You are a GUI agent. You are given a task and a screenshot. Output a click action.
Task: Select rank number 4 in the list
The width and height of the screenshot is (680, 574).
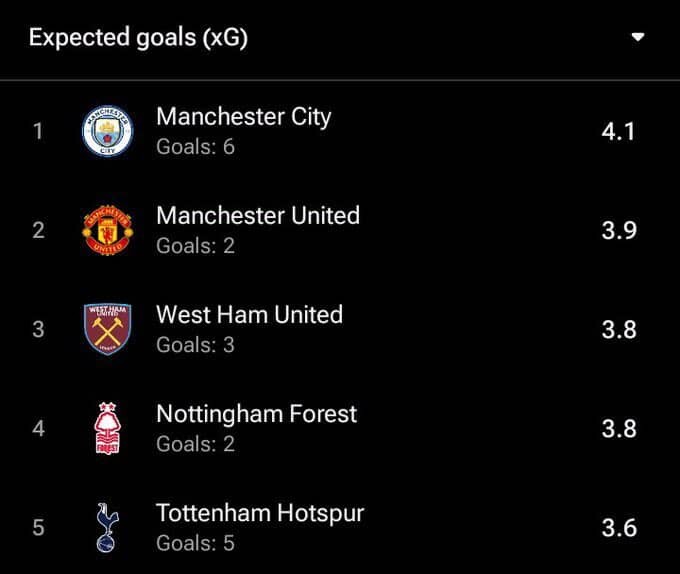pos(38,429)
